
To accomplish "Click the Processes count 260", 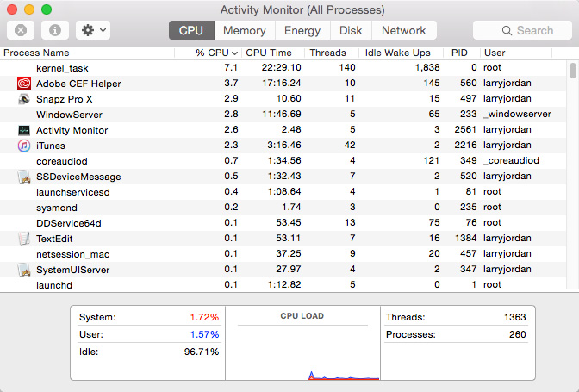I will pos(517,334).
